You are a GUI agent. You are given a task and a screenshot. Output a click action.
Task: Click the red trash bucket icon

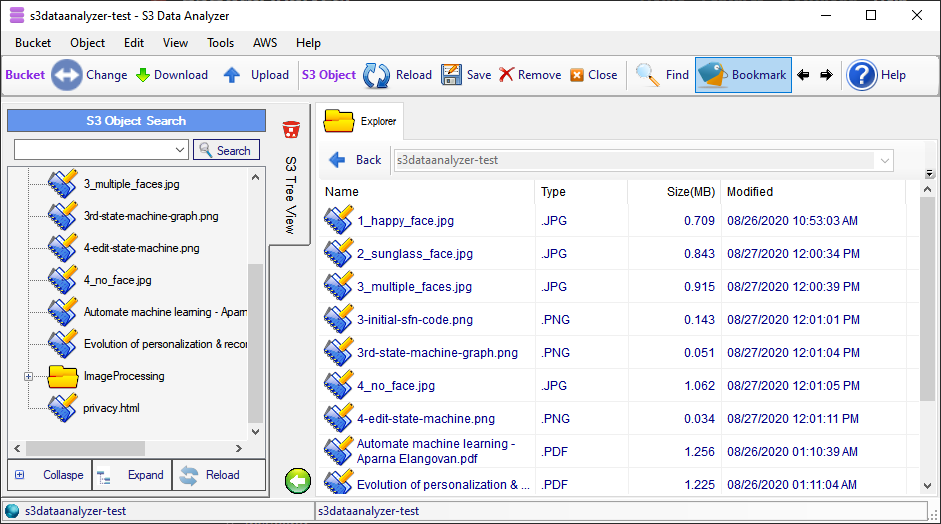pyautogui.click(x=291, y=130)
